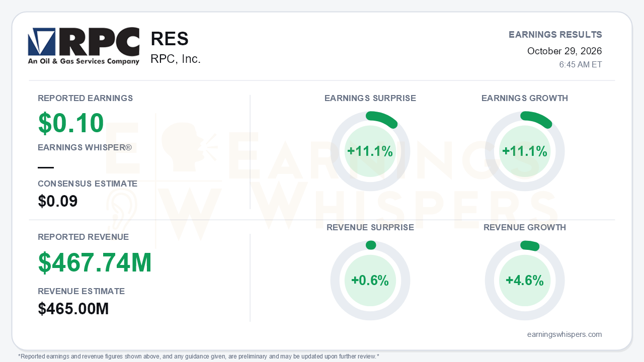Click the Reported Earnings label

[86, 98]
